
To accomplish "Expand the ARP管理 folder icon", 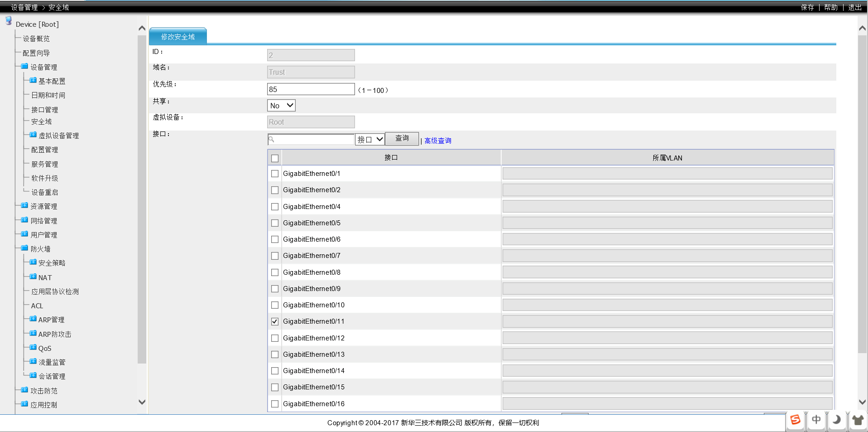I will point(33,319).
